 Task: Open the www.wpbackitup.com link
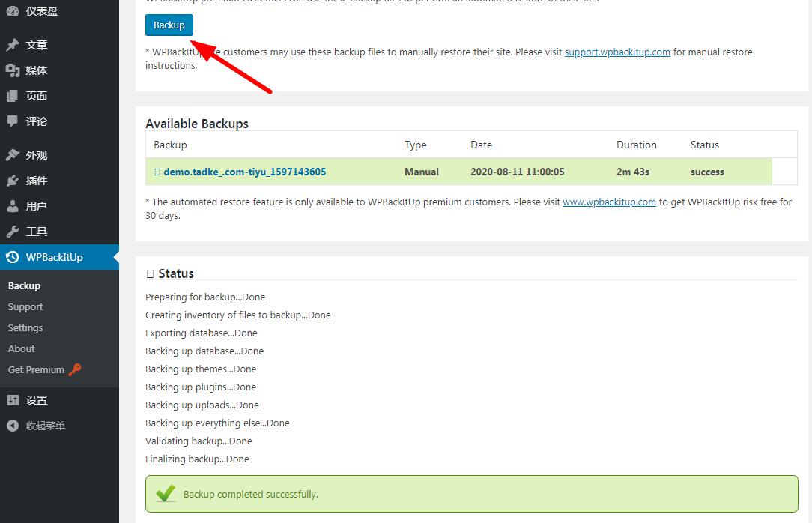609,202
